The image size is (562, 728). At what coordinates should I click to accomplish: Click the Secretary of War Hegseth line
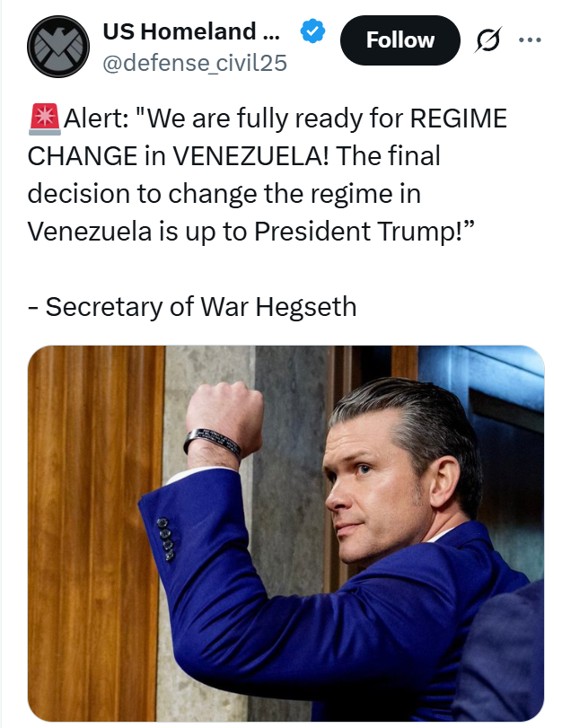(x=192, y=306)
